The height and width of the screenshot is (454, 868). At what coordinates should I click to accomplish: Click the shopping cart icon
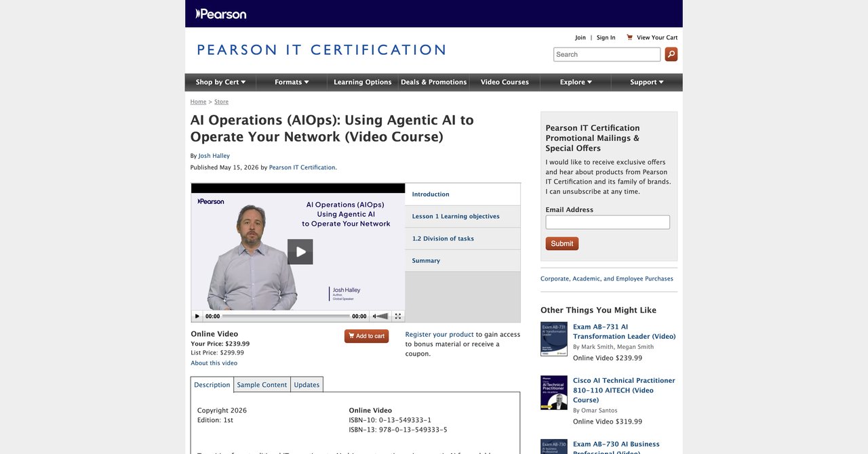pos(629,37)
